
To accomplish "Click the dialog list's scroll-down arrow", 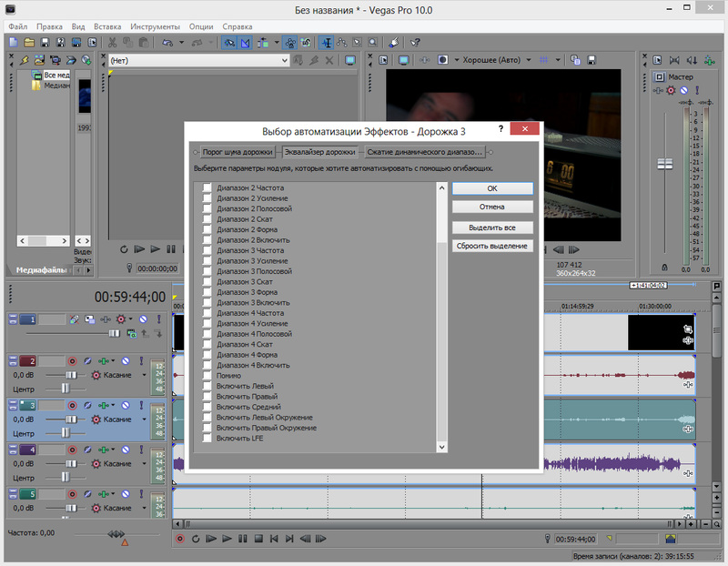I will click(x=442, y=447).
